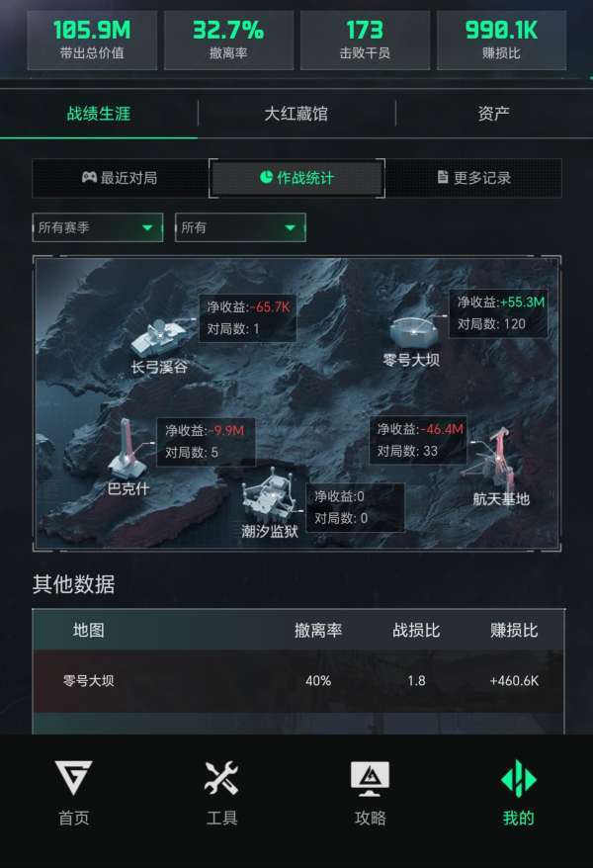The image size is (593, 868).
Task: Click the green arrow on 所有赛季 selector
Action: click(x=147, y=227)
